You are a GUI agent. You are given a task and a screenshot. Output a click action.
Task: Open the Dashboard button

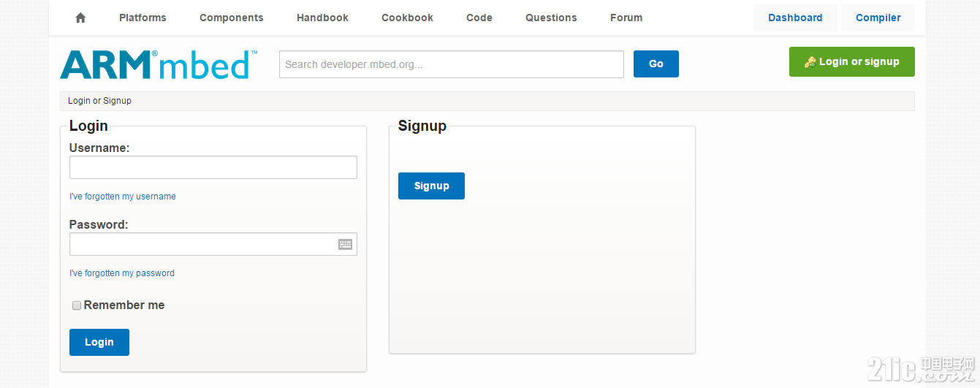point(795,18)
